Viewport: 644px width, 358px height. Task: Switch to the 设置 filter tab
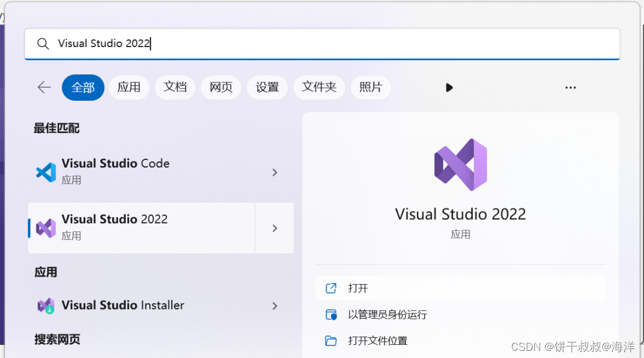(x=267, y=87)
